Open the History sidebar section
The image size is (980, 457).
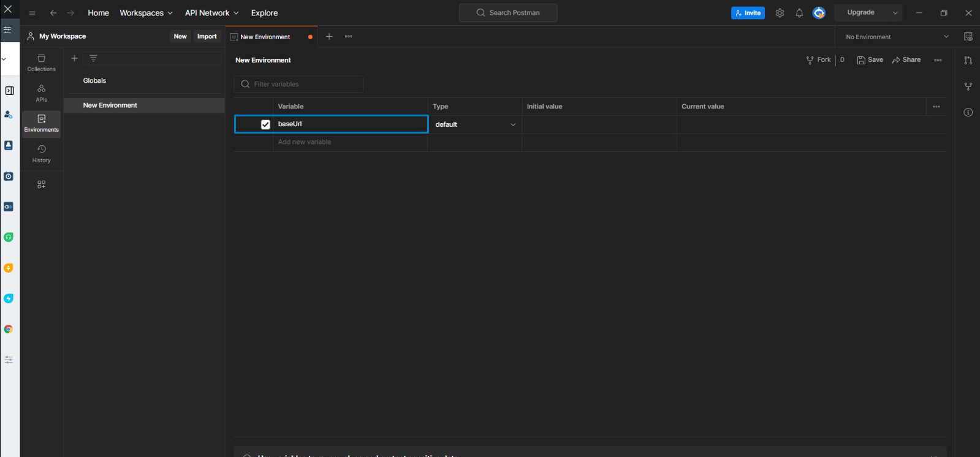(41, 154)
